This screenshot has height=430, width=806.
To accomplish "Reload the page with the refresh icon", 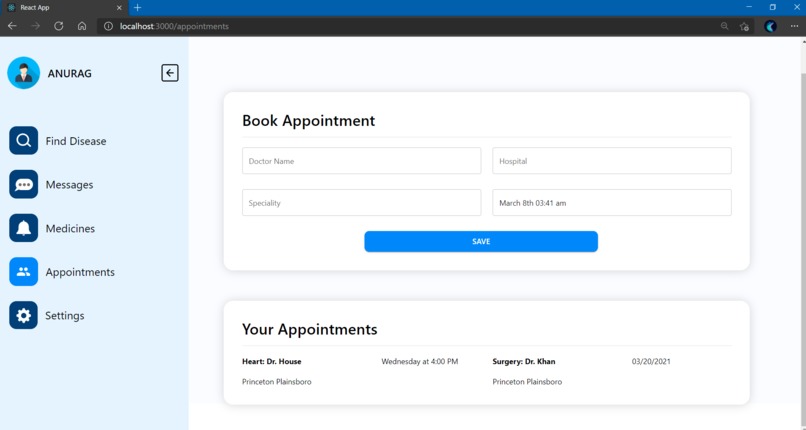I will [59, 26].
